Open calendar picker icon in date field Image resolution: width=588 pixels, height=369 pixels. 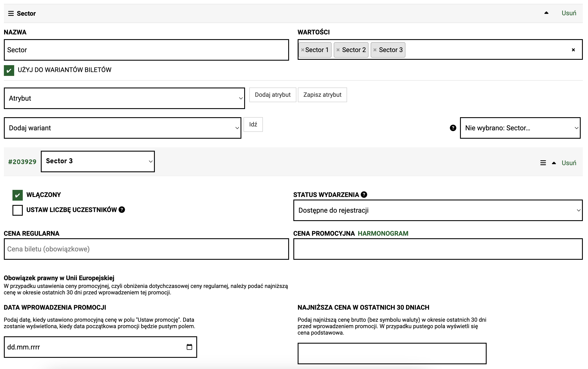[189, 347]
